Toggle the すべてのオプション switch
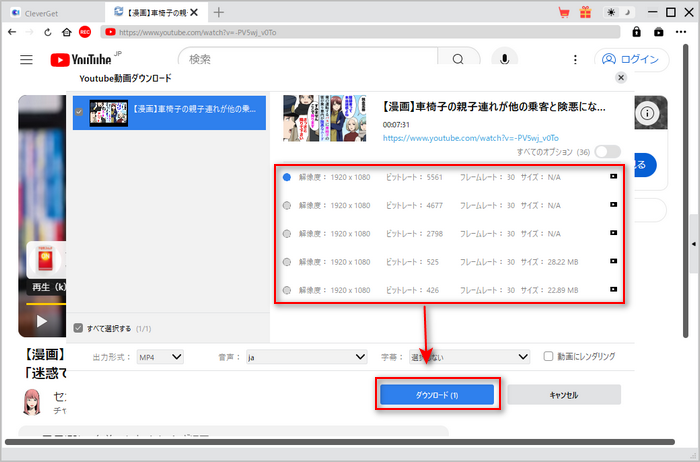This screenshot has width=700, height=462. coord(607,151)
